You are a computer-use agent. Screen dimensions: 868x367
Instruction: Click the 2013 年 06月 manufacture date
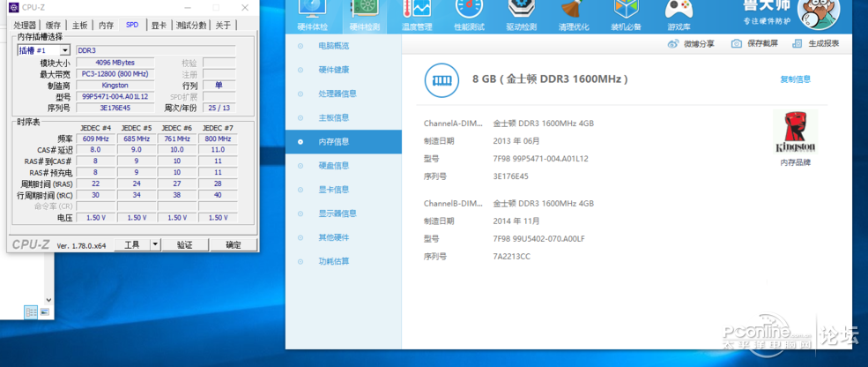coord(516,141)
